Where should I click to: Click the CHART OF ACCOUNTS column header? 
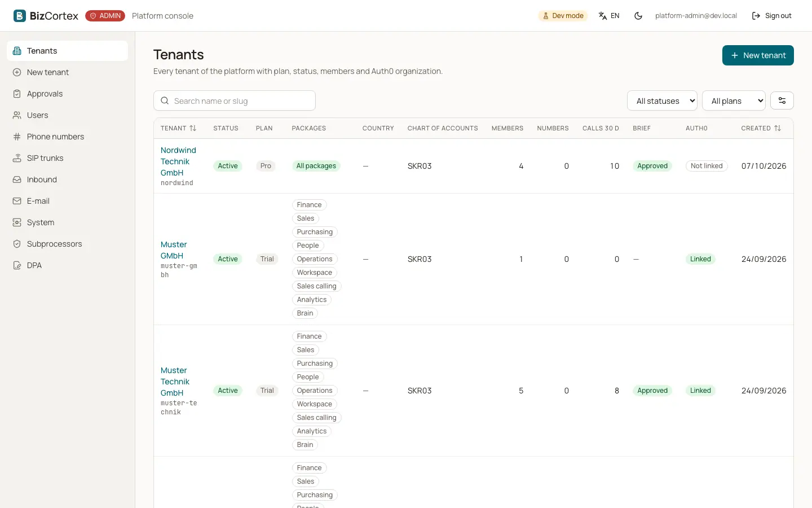[x=443, y=128]
